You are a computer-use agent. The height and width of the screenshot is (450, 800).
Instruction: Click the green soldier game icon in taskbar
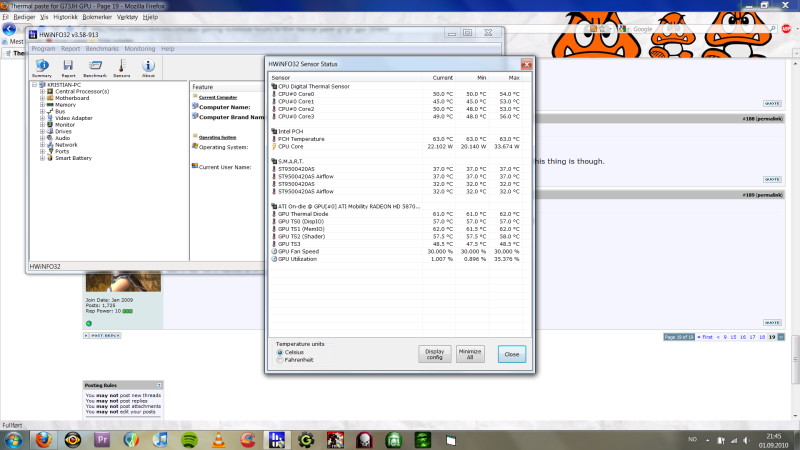click(x=422, y=440)
